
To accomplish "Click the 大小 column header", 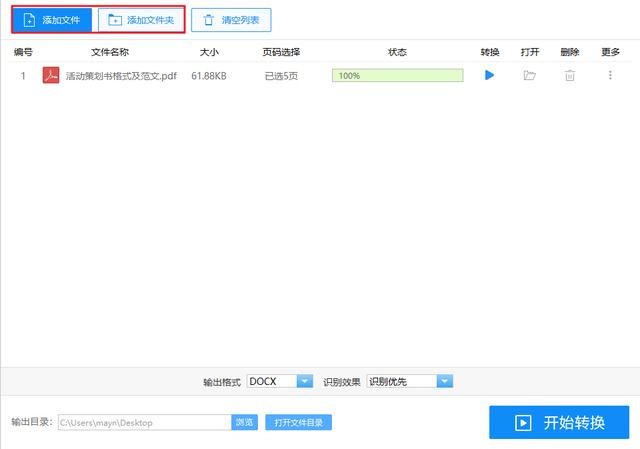I will click(209, 52).
